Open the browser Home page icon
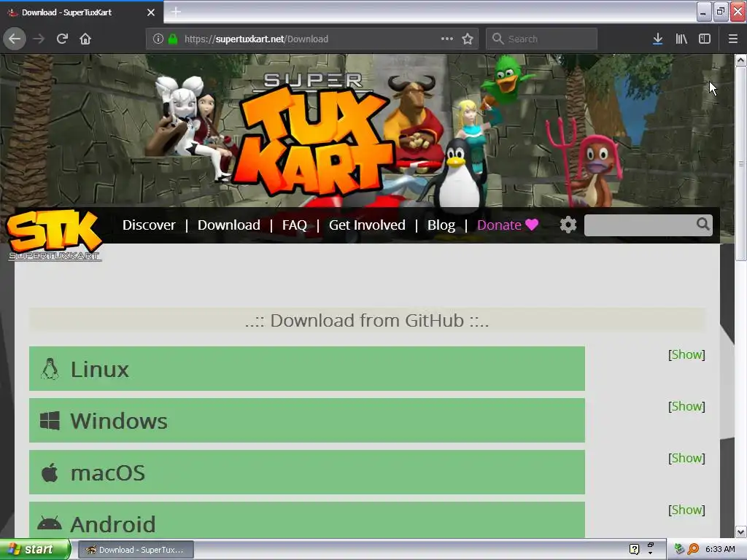The width and height of the screenshot is (747, 560). point(85,39)
